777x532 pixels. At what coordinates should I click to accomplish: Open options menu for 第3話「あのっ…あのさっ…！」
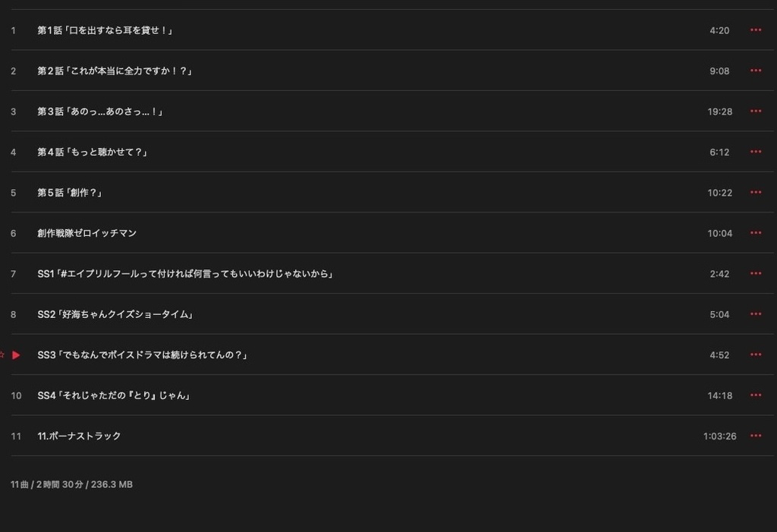coord(756,112)
